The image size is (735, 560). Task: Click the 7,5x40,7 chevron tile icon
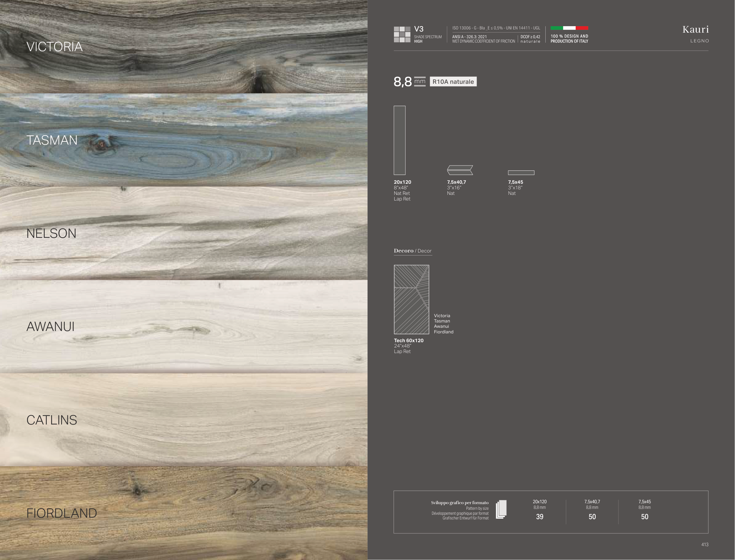pos(460,170)
